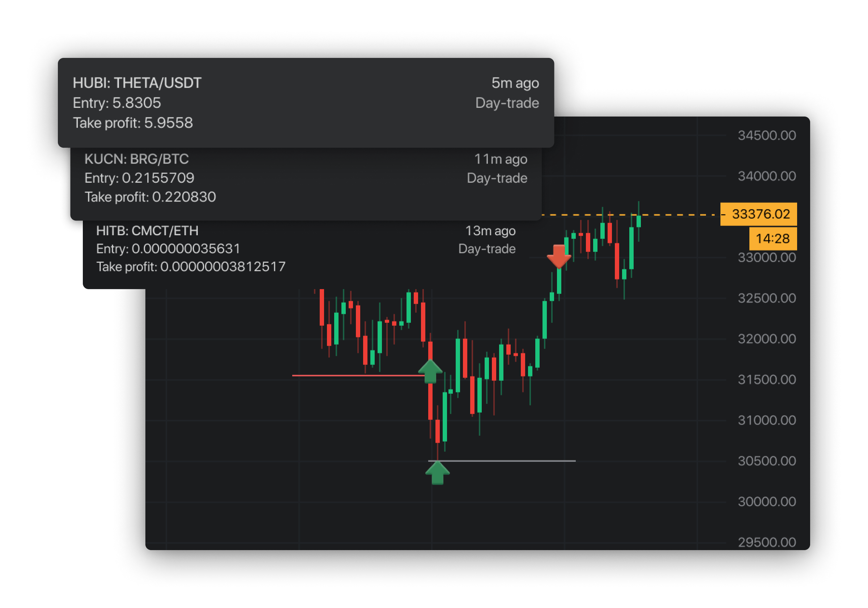Screen dimensions: 868x608
Task: Click the current price label 33376.02
Action: pyautogui.click(x=758, y=214)
